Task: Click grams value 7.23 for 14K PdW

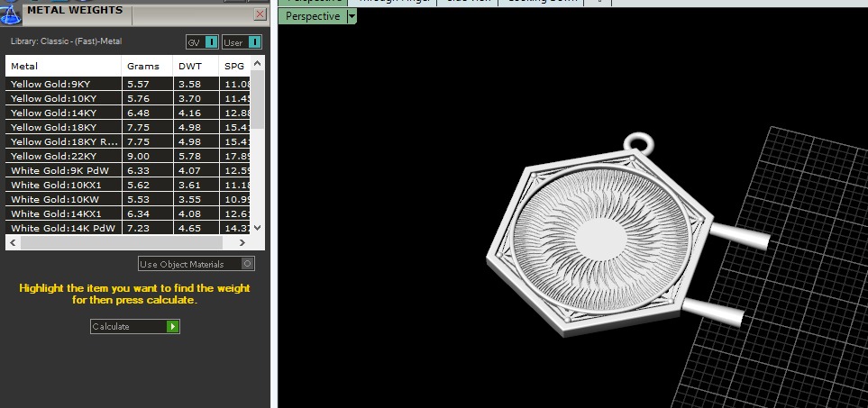Action: pos(138,228)
